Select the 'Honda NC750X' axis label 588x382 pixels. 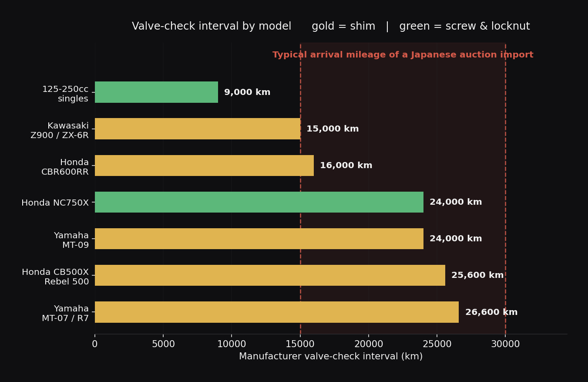click(x=55, y=203)
